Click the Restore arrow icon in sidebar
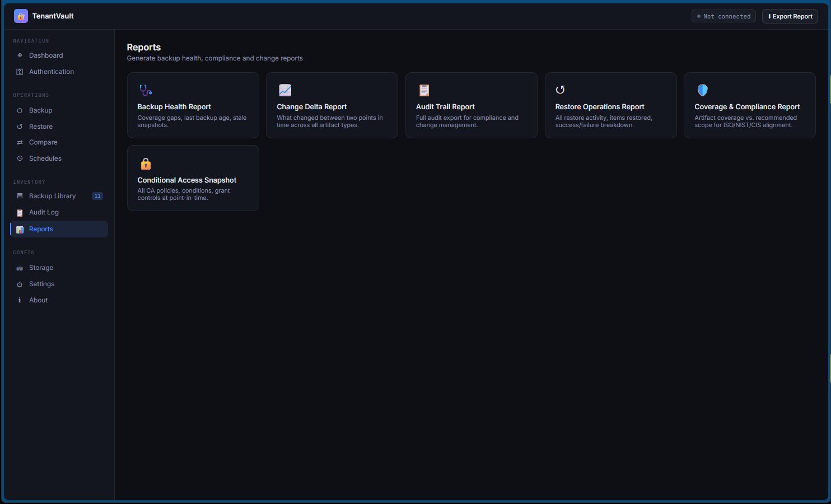831x504 pixels. click(20, 127)
